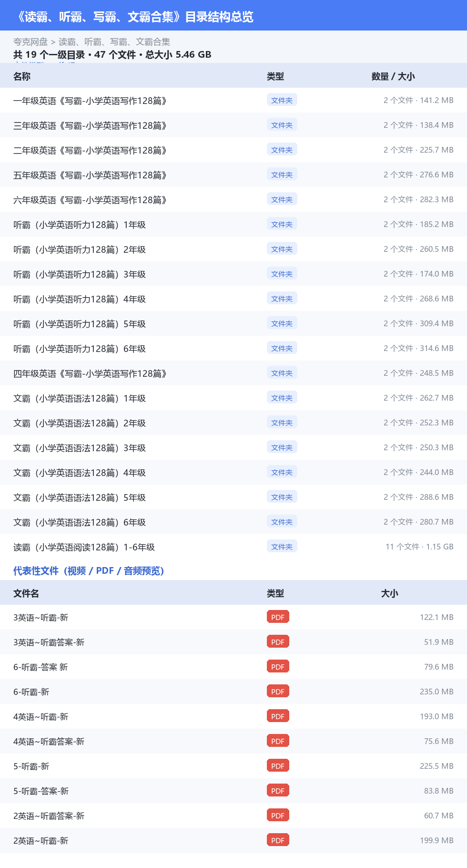This screenshot has height=868, width=467.
Task: Click PDF badge for 3英语~听霸-新
Action: click(278, 617)
